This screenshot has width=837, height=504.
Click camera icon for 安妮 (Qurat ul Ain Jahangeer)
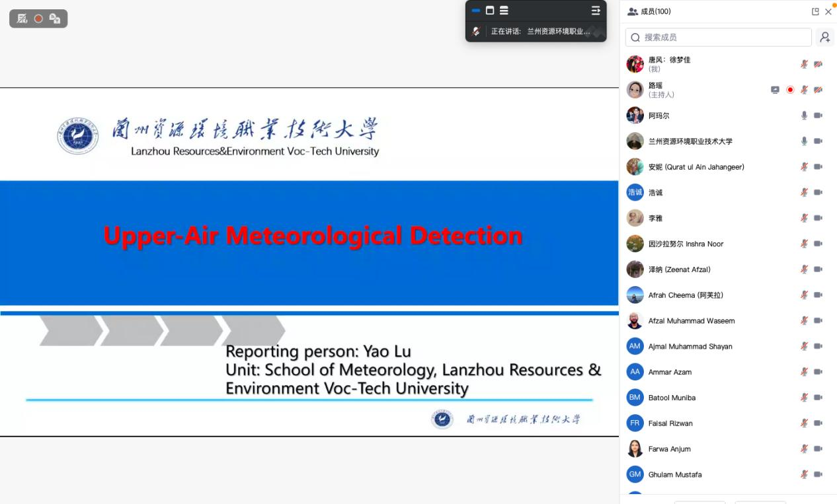tap(818, 166)
